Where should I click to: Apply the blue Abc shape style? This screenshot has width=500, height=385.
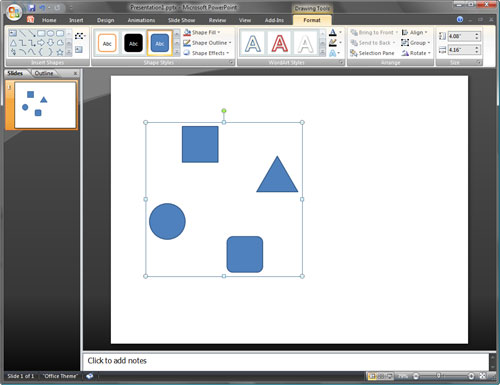[160, 43]
